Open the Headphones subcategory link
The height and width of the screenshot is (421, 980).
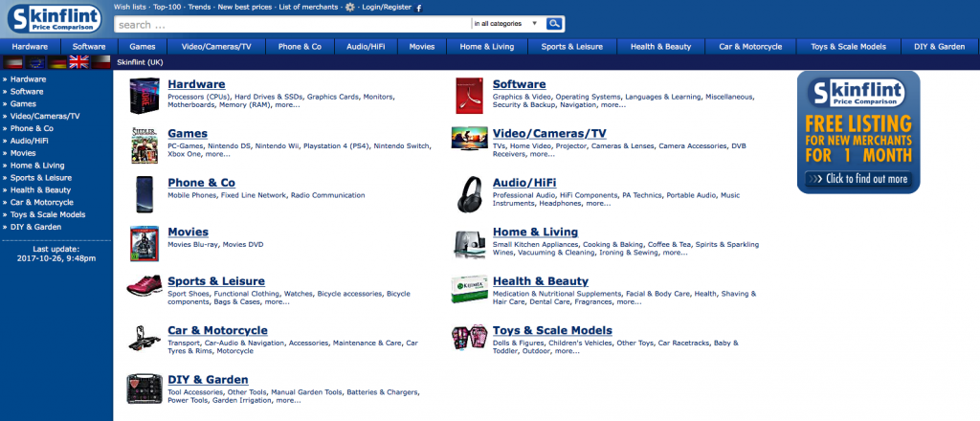click(560, 203)
